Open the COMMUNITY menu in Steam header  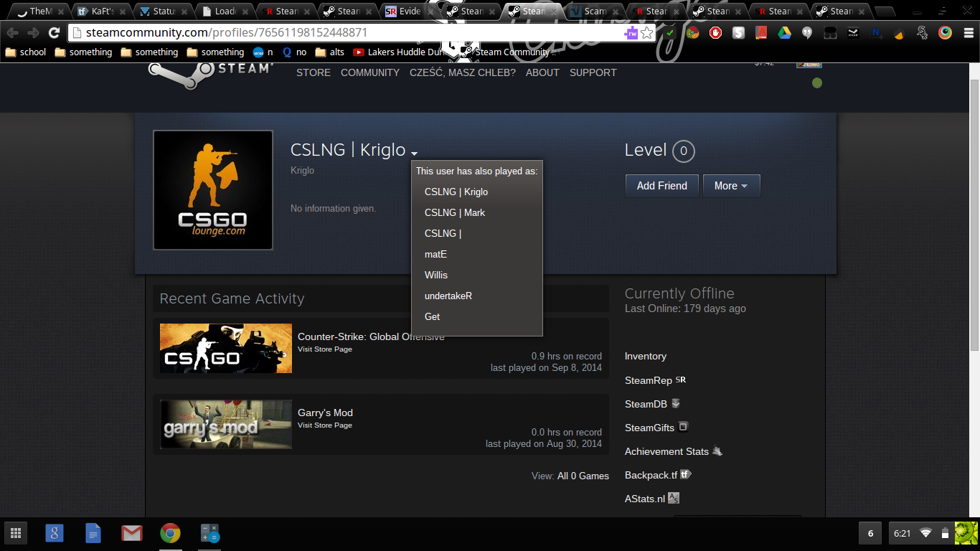369,72
